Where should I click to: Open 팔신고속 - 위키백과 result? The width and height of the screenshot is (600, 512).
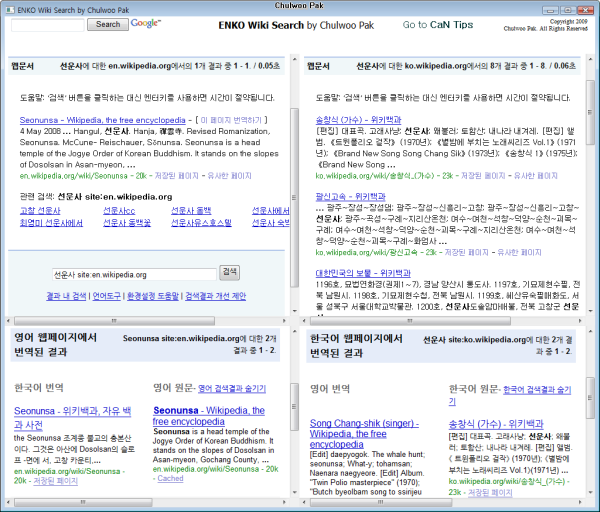350,196
